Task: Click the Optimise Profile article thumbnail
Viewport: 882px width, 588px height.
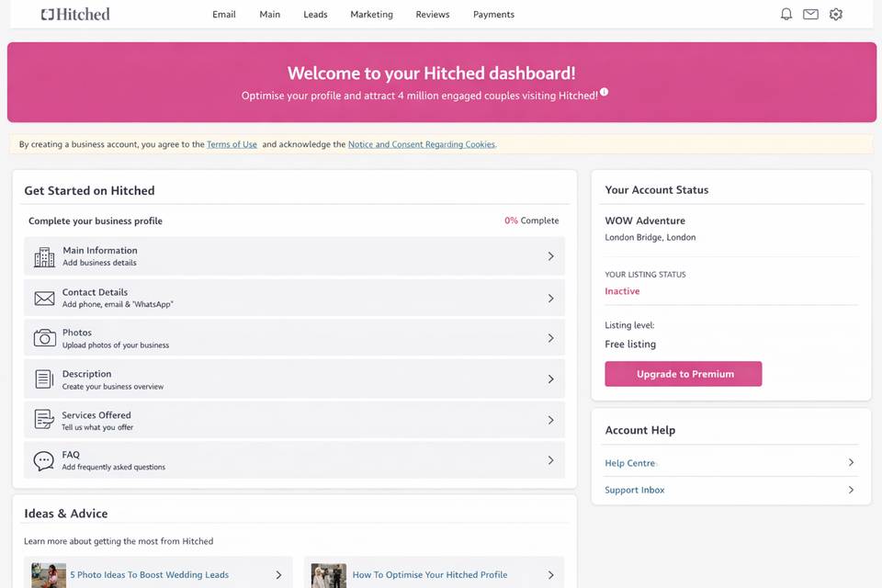Action: click(x=329, y=576)
